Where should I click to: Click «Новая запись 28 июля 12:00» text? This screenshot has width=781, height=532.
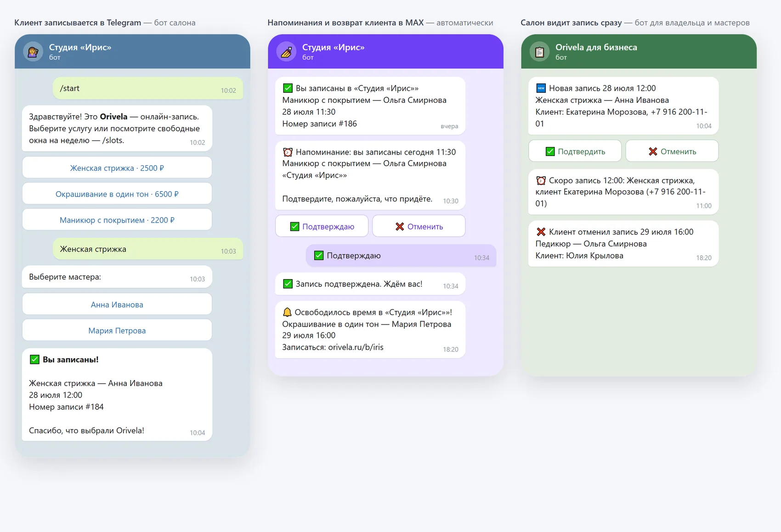click(x=602, y=88)
